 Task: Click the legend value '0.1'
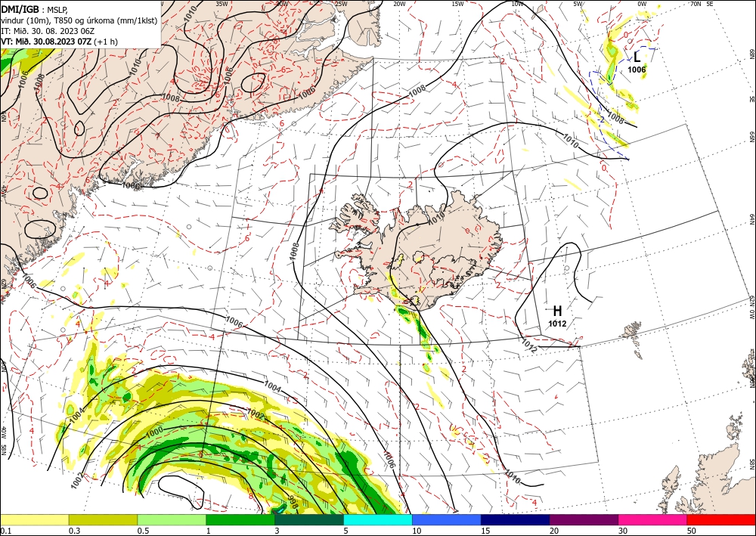5,531
